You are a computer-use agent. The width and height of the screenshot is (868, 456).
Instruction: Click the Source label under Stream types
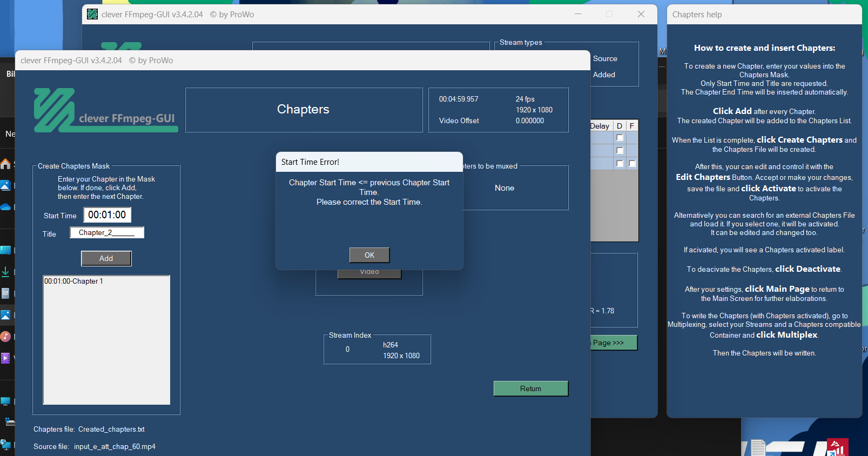605,59
